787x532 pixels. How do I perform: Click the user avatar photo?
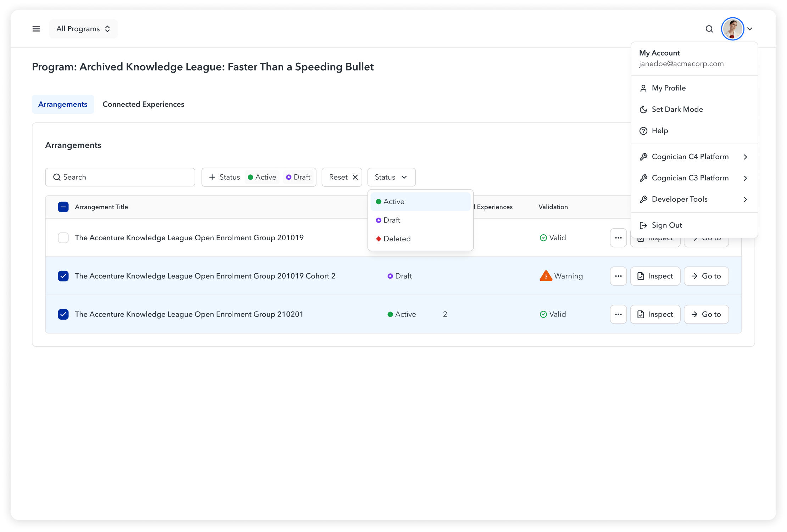pyautogui.click(x=732, y=29)
